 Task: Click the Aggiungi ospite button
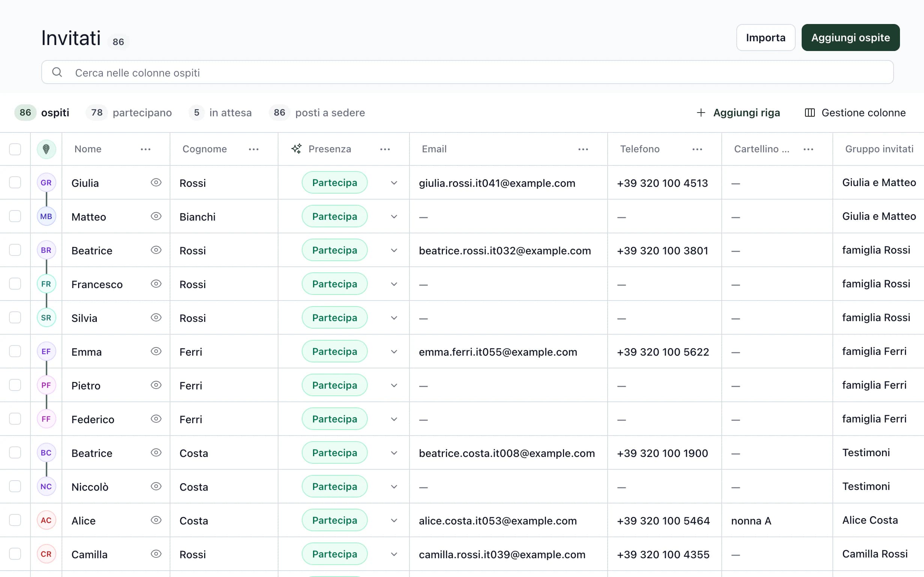click(x=850, y=38)
